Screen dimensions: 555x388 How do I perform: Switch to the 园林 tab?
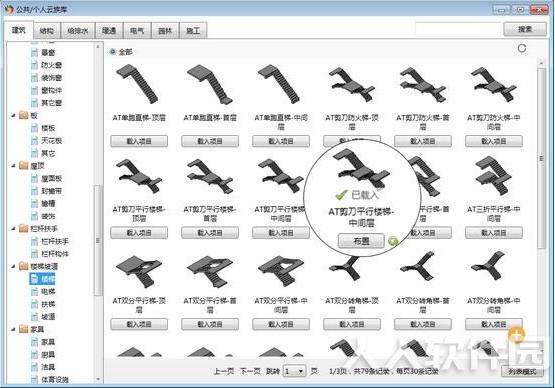point(165,31)
